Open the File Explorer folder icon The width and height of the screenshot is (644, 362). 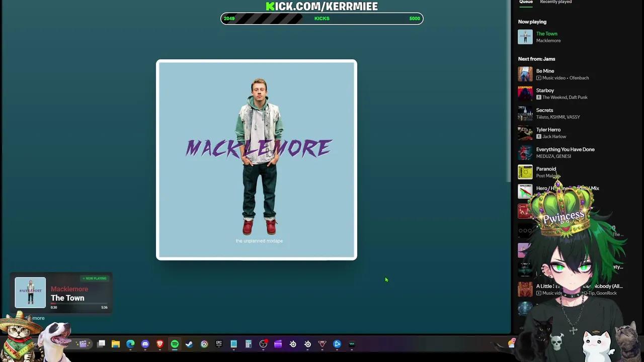pyautogui.click(x=116, y=344)
